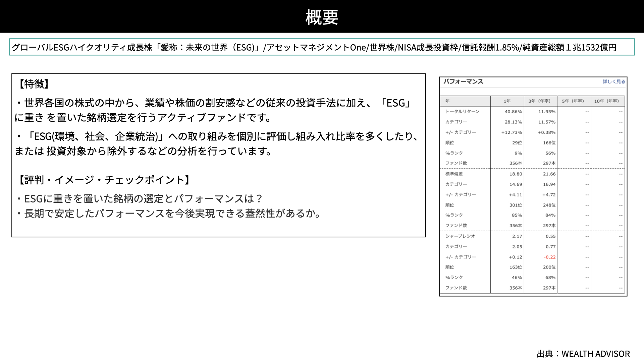Click the 21.66 standard deviation value
The width and height of the screenshot is (644, 362).
[549, 174]
